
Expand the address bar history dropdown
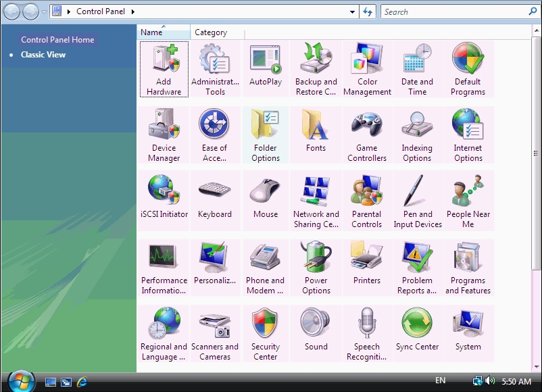[x=352, y=11]
